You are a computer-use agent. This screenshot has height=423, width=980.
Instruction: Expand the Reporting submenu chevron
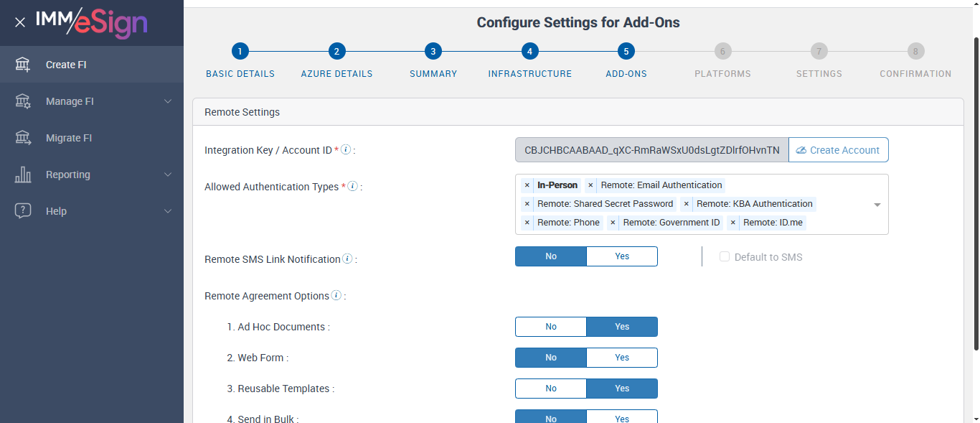pyautogui.click(x=168, y=175)
